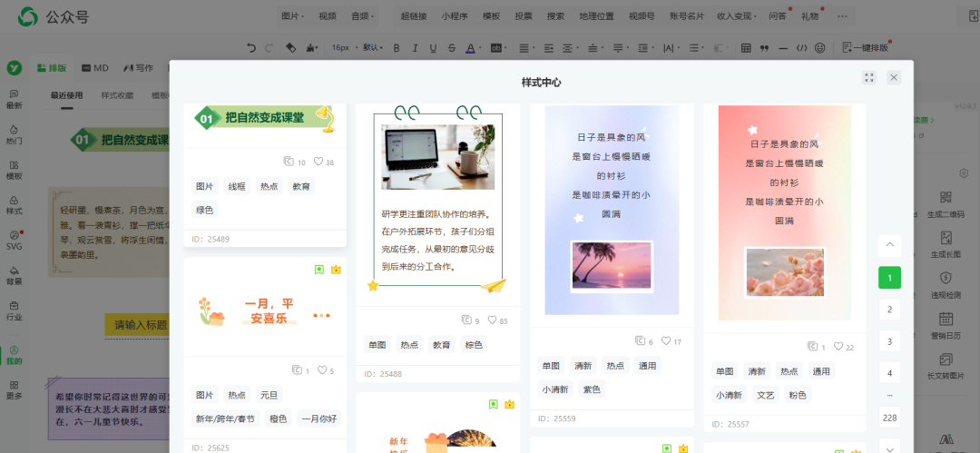Click 生成长图 in the right panel
Viewport: 980px width, 453px height.
(x=946, y=245)
